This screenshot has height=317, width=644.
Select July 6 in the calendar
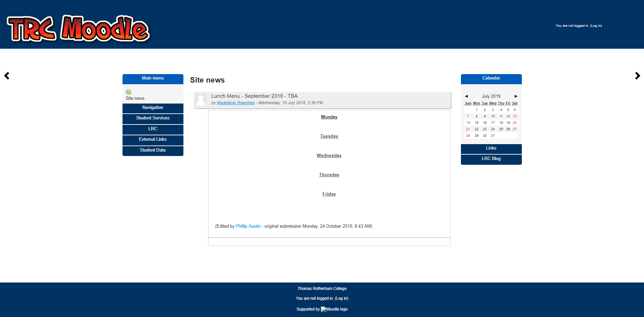point(515,110)
